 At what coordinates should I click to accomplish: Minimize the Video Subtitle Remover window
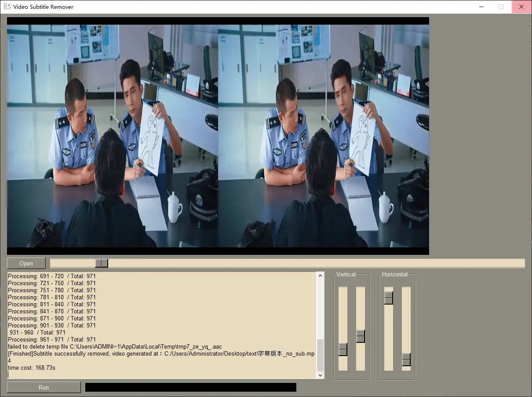pyautogui.click(x=481, y=7)
